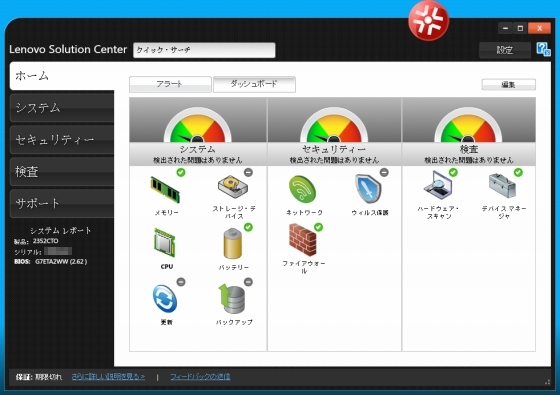Click the gray minus badge on バックアップ

click(x=248, y=282)
